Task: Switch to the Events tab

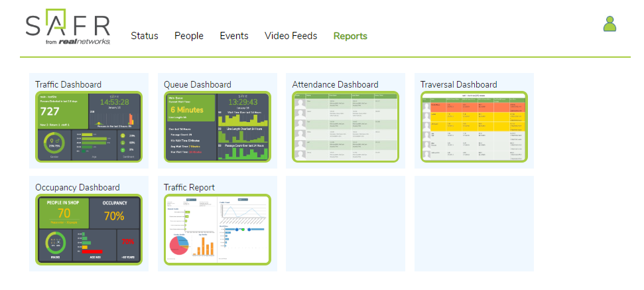Action: [234, 36]
